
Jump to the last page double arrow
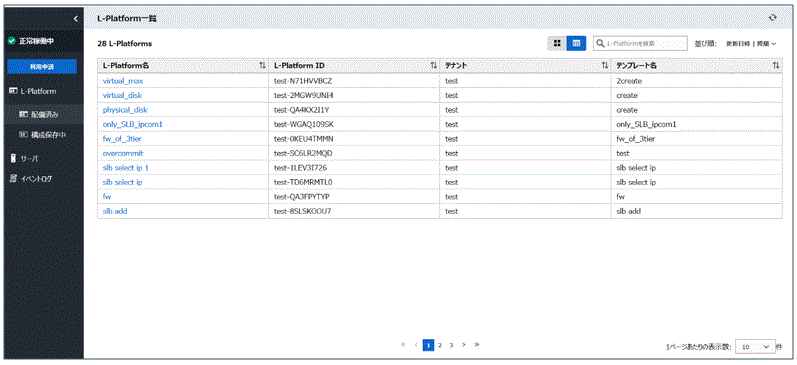(477, 345)
